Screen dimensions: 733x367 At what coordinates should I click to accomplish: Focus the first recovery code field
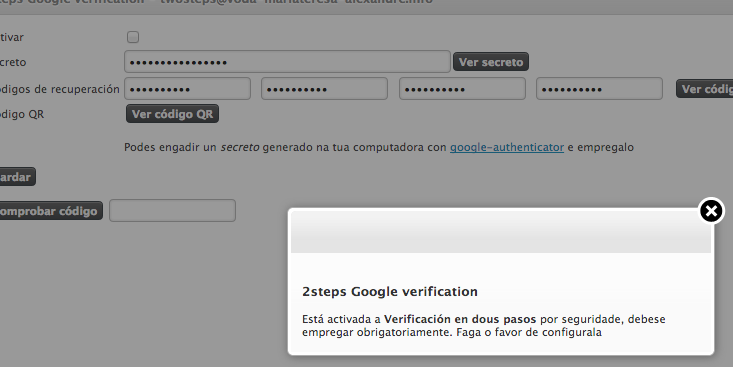point(187,89)
